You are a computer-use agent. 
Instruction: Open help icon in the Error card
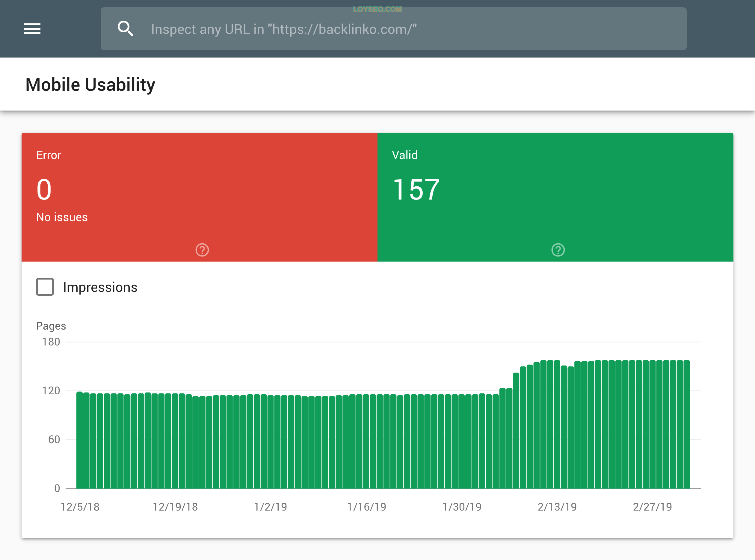(202, 250)
